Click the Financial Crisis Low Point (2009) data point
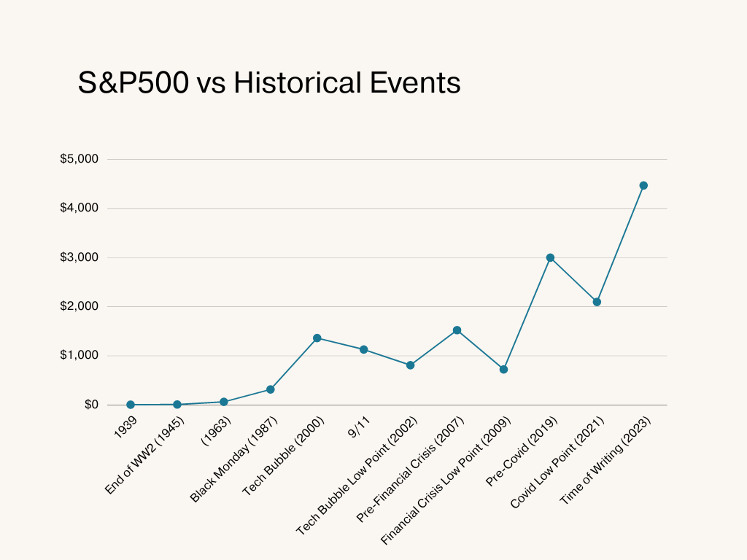 tap(503, 370)
